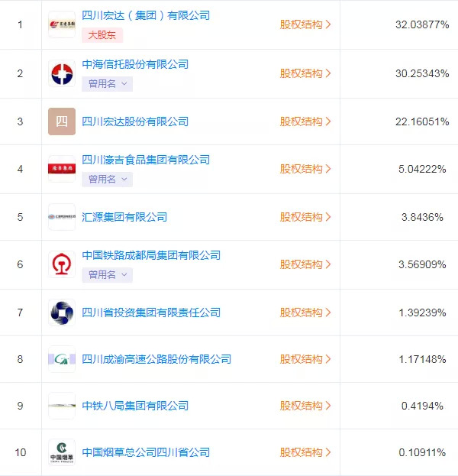This screenshot has width=458, height=476.
Task: Click the 中铁八局集团 logo thumbnail
Action: pos(62,406)
